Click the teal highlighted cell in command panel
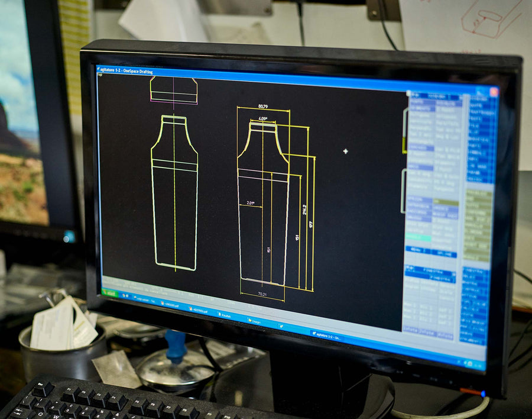 point(419,237)
